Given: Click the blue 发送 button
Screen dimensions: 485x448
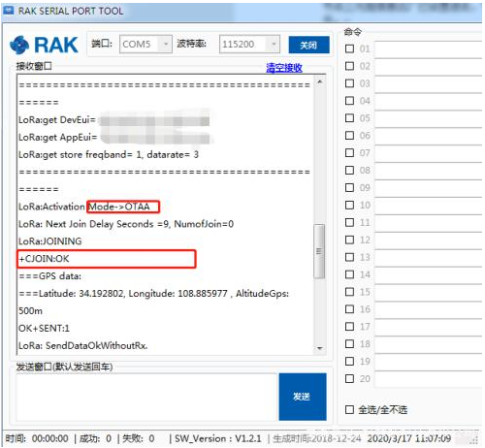Looking at the screenshot, I should click(303, 397).
